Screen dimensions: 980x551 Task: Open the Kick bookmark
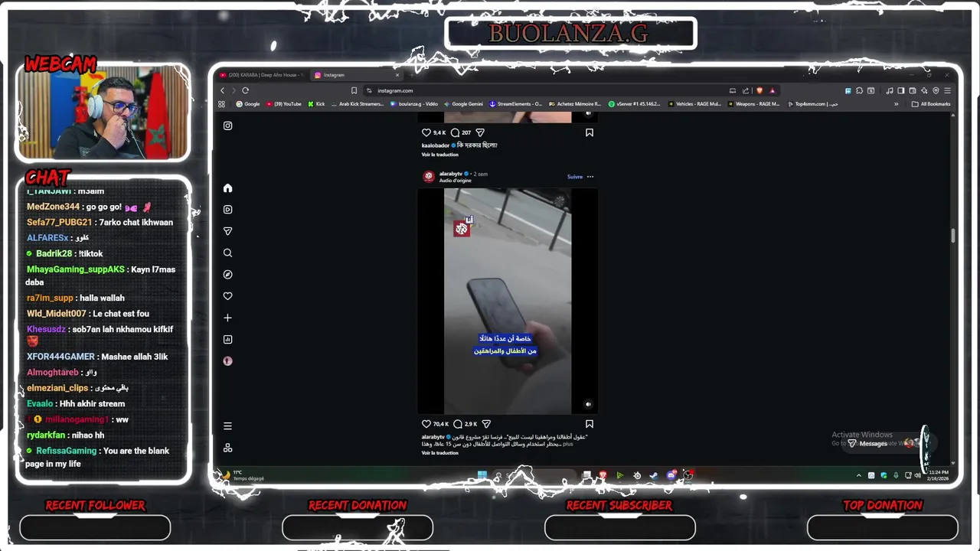316,104
